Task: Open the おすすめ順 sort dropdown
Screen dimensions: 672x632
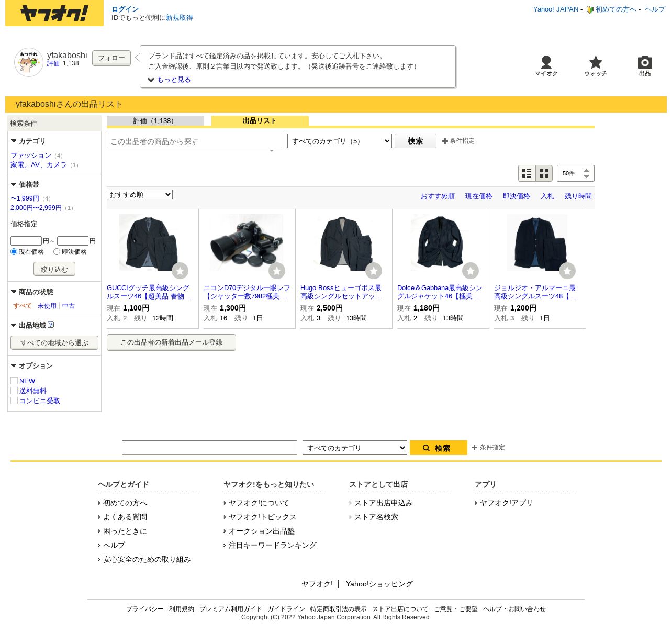Action: [140, 195]
